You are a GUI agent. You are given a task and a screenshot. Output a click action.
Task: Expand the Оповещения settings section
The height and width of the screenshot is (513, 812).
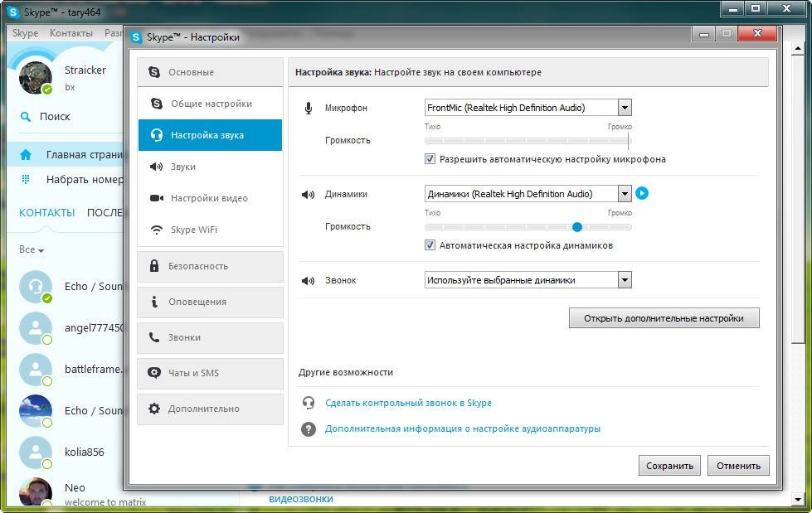[x=210, y=302]
